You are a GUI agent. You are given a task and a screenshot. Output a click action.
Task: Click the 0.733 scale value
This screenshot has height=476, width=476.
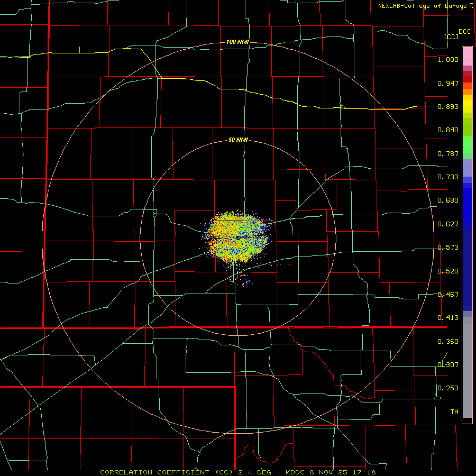(448, 177)
